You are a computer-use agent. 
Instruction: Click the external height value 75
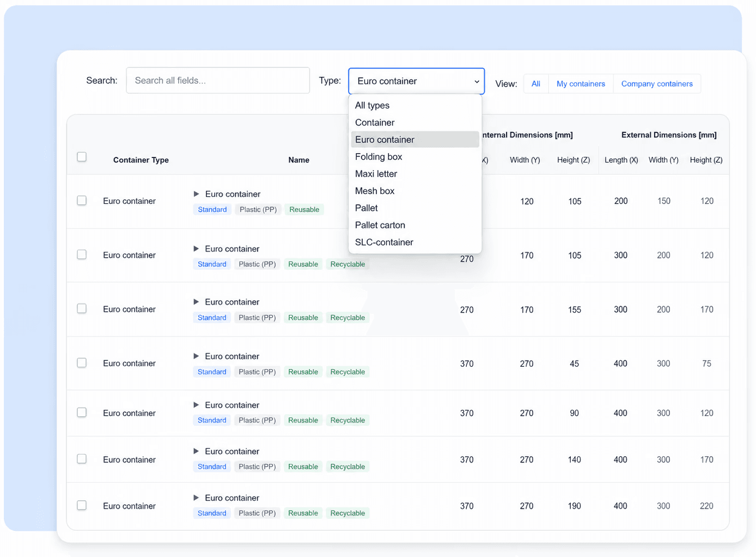706,364
